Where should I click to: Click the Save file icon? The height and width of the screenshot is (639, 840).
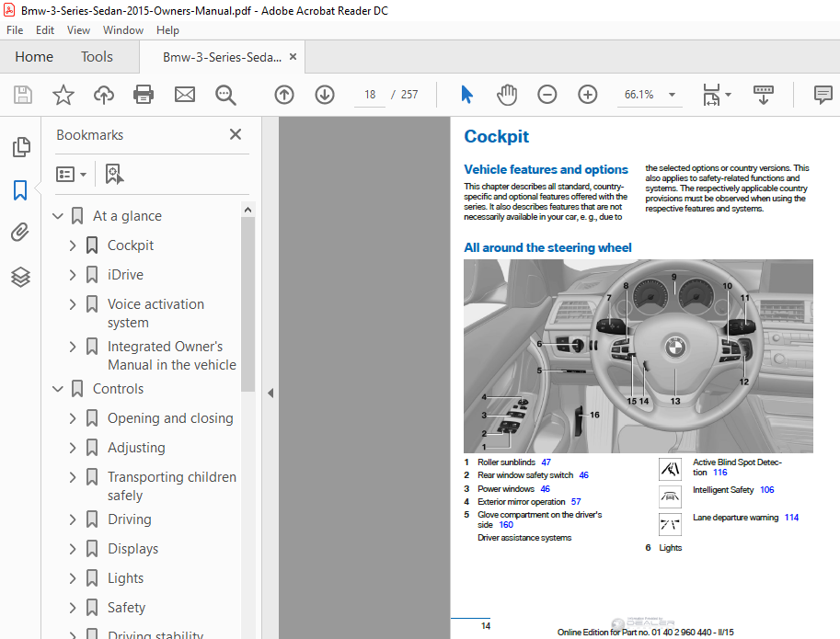point(22,95)
